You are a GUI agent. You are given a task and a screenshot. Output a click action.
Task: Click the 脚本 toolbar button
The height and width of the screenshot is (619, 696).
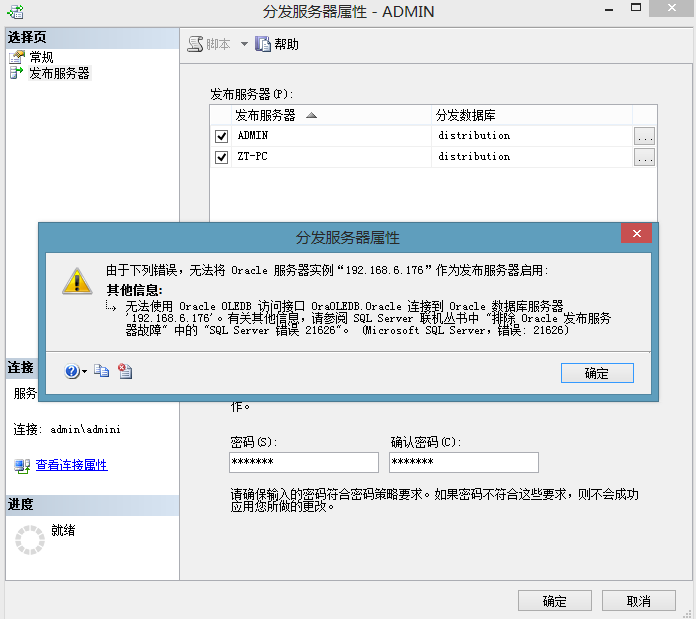click(209, 44)
